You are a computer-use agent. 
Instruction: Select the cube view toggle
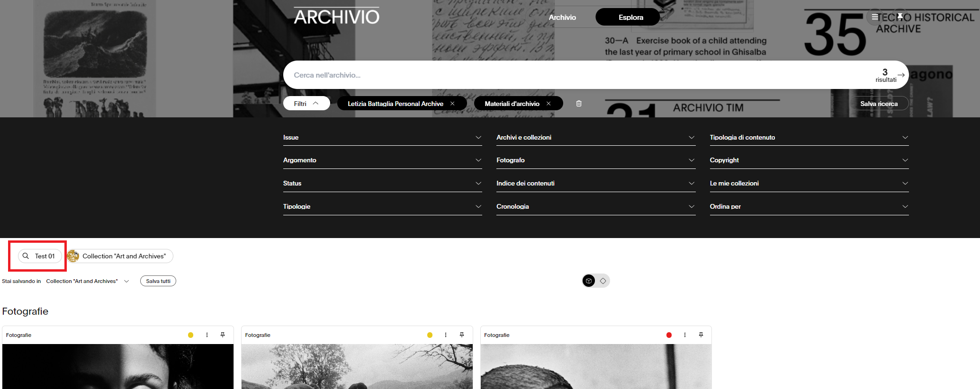click(x=589, y=281)
